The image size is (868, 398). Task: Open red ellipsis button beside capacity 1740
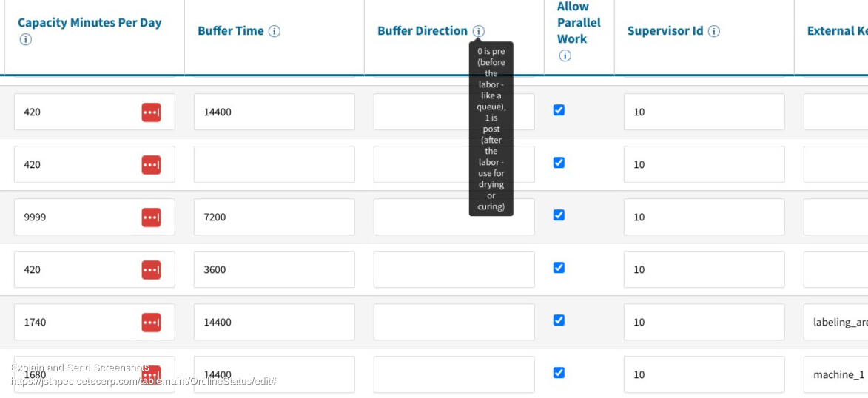click(x=151, y=322)
